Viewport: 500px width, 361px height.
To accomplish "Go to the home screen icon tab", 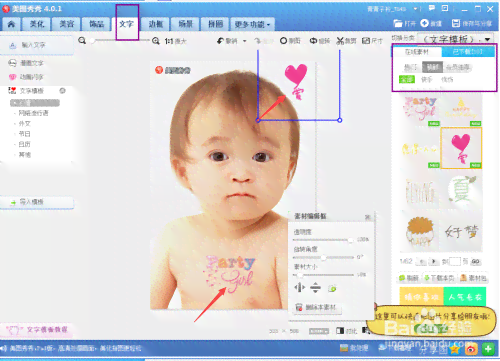I will pos(11,24).
